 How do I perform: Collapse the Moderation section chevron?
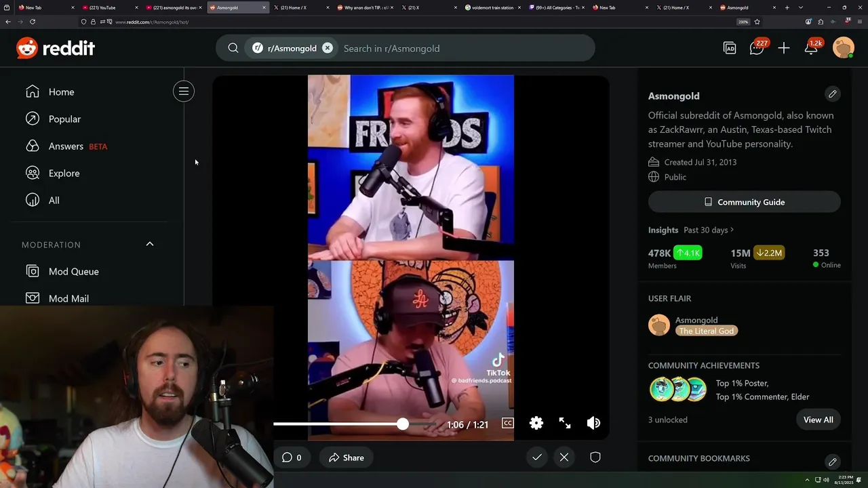click(x=150, y=244)
